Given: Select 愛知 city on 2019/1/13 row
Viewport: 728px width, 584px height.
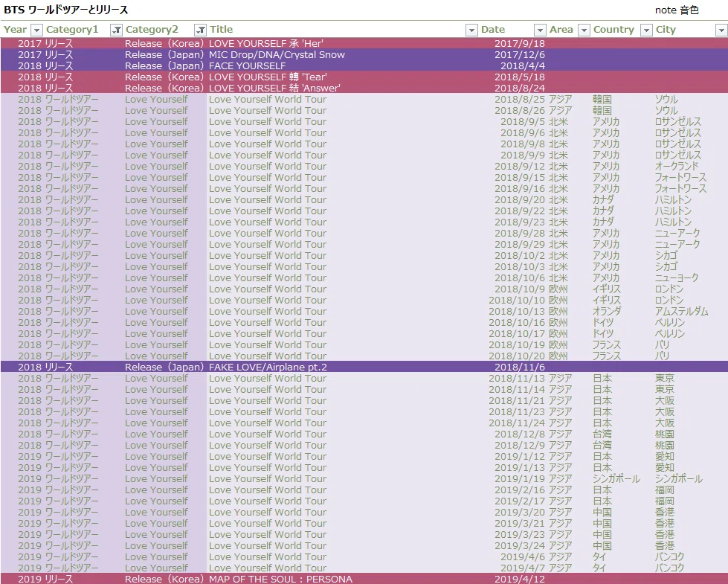Looking at the screenshot, I should [x=664, y=467].
